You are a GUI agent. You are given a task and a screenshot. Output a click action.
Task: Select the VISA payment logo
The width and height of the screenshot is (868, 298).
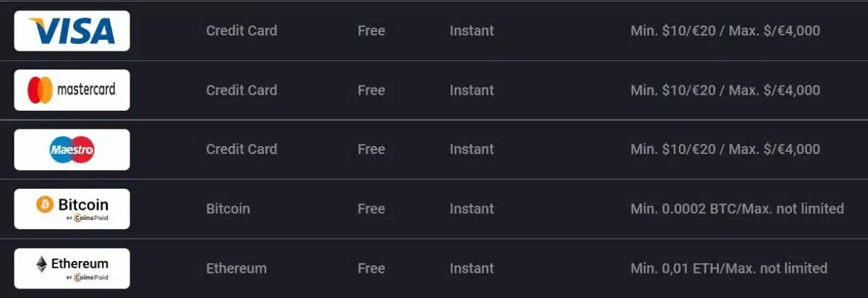(72, 31)
